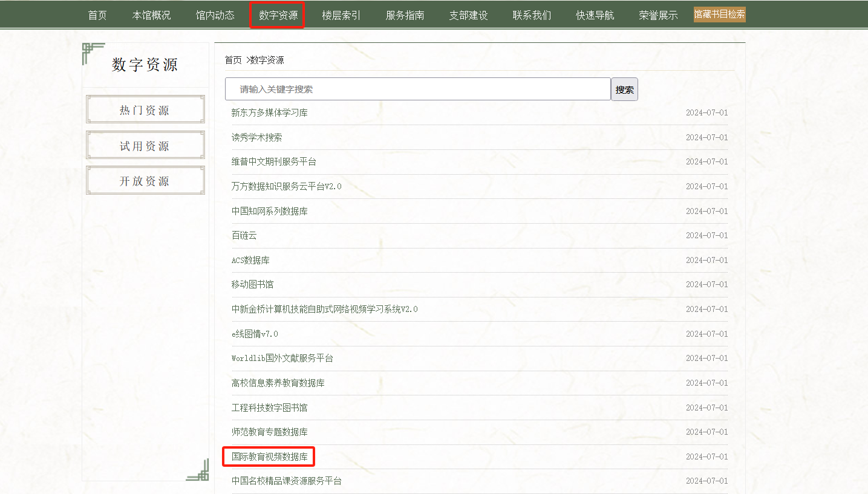868x494 pixels.
Task: Open the 快速导航 menu item
Action: click(595, 15)
